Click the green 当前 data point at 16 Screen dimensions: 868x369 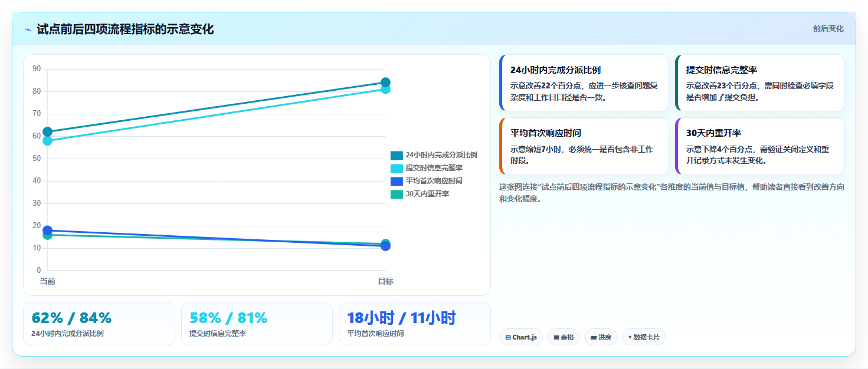(47, 236)
